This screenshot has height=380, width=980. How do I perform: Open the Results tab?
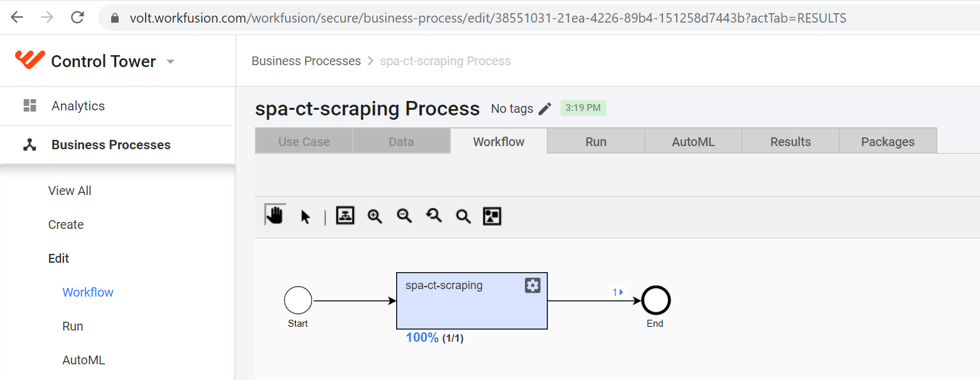click(x=790, y=141)
